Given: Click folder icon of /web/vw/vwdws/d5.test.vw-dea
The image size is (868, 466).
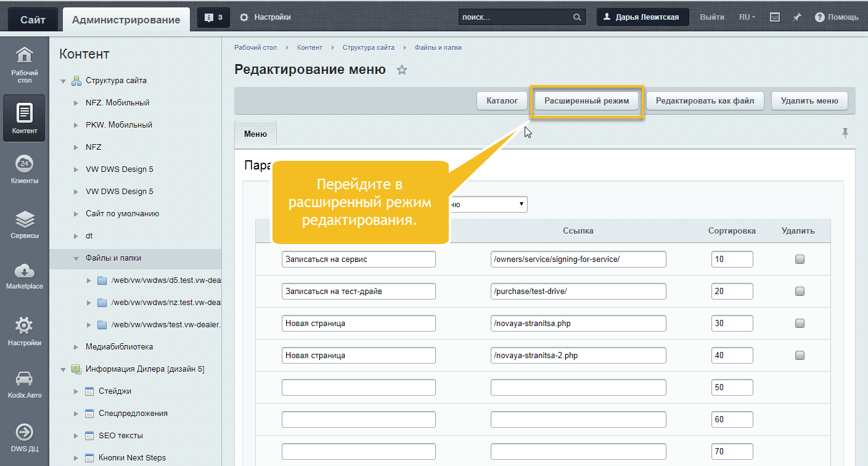Looking at the screenshot, I should point(102,280).
